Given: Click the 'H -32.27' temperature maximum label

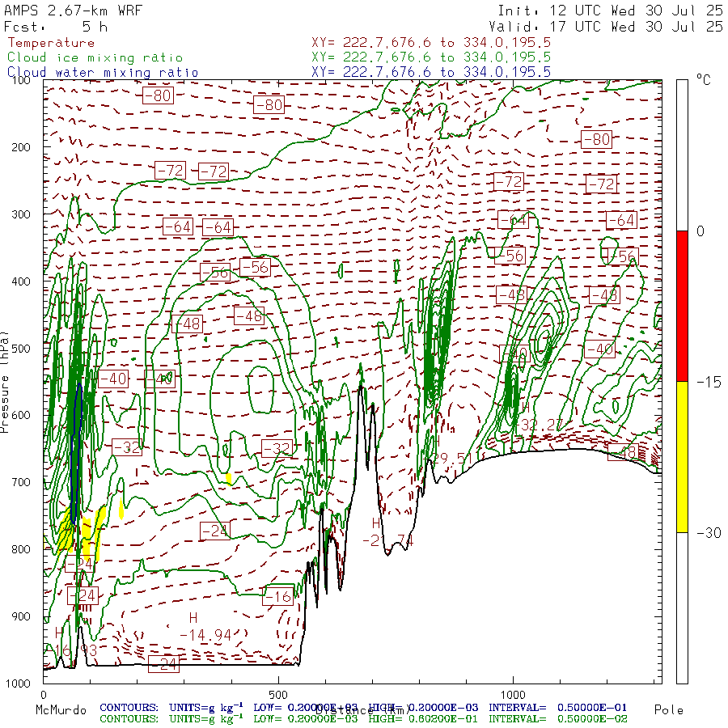Looking at the screenshot, I should [x=539, y=417].
